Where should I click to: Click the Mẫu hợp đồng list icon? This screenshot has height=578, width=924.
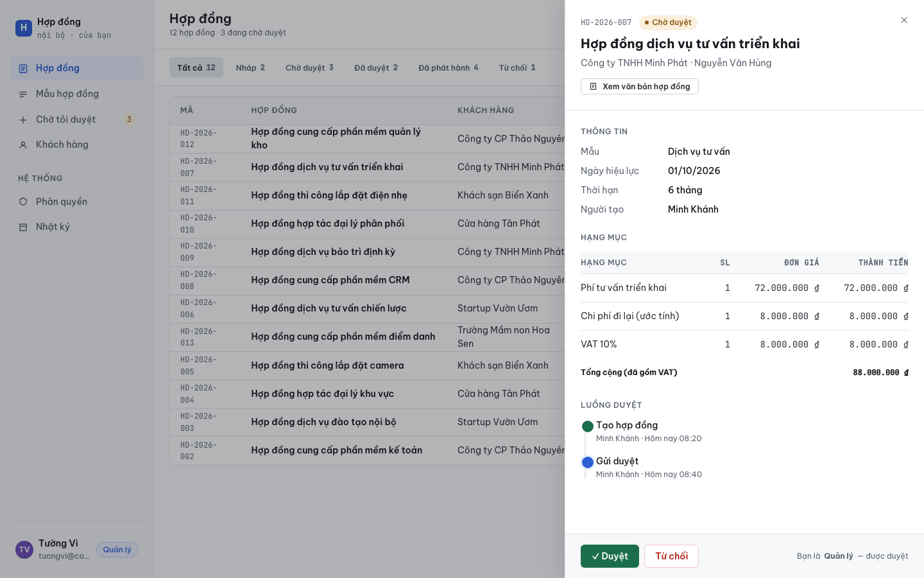(23, 94)
